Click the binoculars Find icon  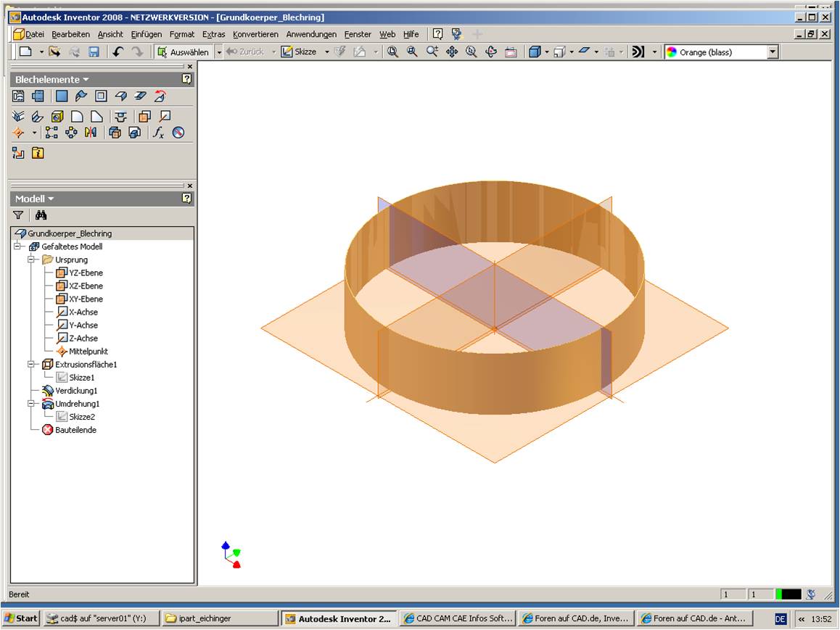41,215
